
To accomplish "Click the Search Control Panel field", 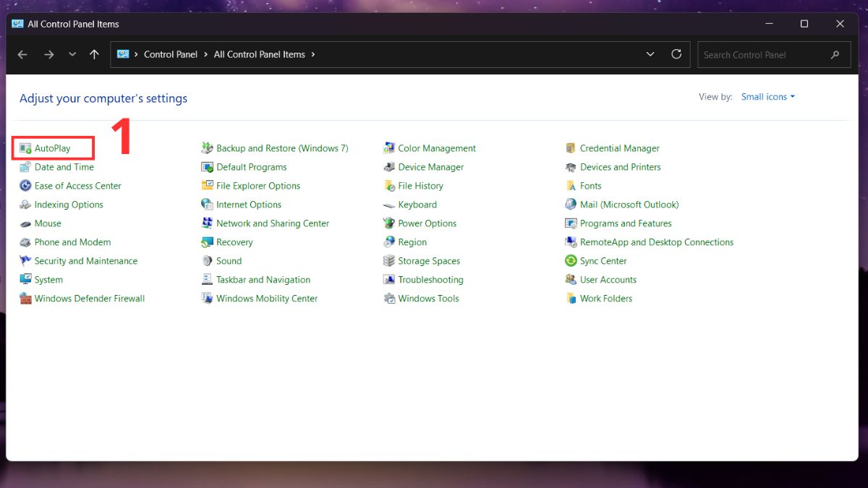I will [763, 55].
